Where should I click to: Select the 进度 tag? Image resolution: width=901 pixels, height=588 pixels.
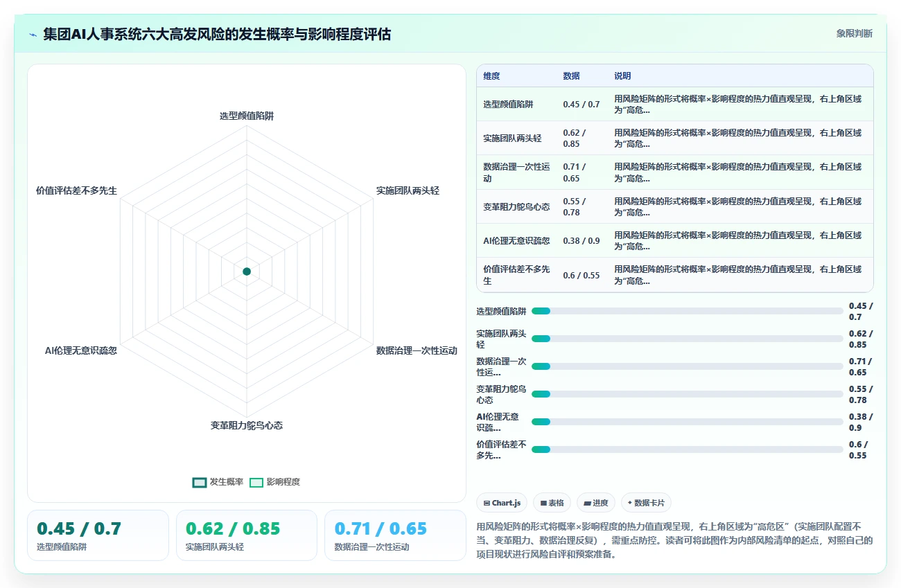[596, 503]
